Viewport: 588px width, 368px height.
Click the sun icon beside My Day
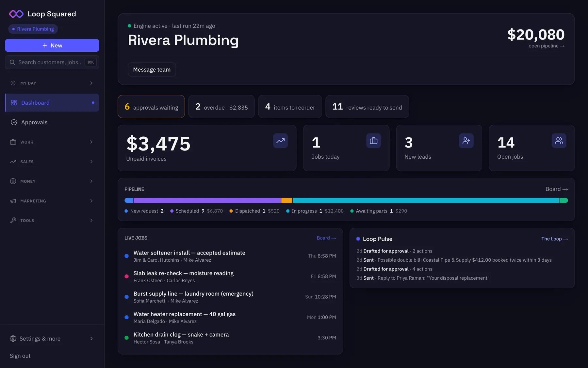(13, 83)
